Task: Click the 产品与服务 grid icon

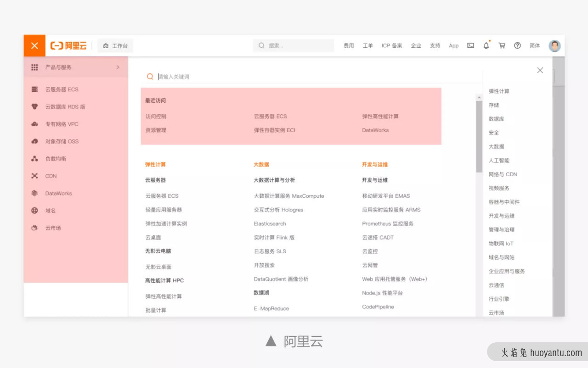Action: 34,67
